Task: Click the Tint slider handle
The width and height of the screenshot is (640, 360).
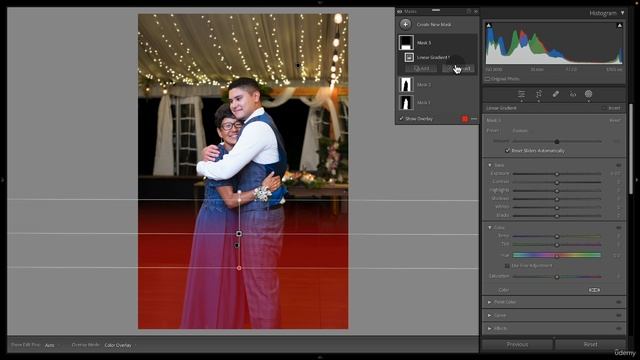Action: tap(557, 244)
